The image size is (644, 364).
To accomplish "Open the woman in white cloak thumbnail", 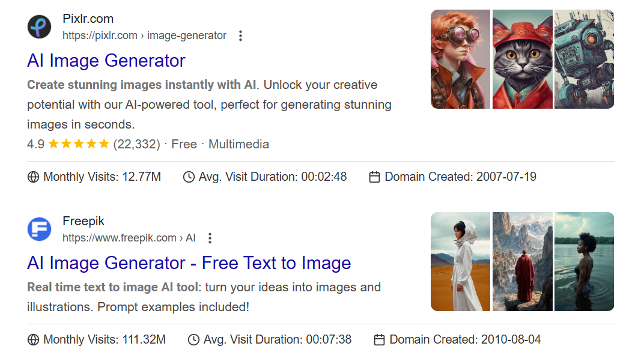I will point(460,262).
